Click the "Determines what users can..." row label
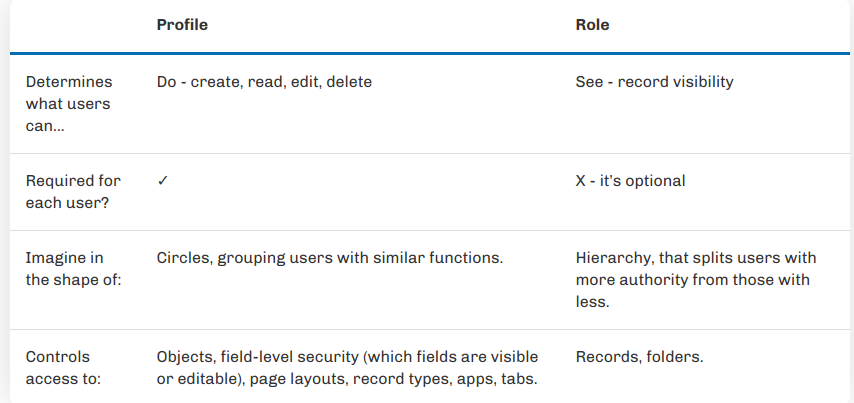Image resolution: width=854 pixels, height=403 pixels. click(x=68, y=104)
